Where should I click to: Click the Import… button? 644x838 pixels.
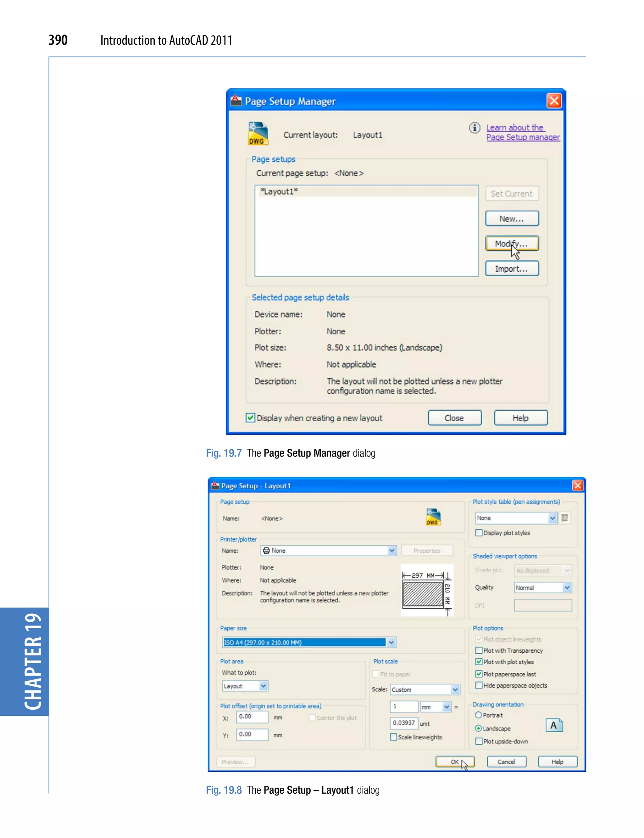tap(512, 268)
